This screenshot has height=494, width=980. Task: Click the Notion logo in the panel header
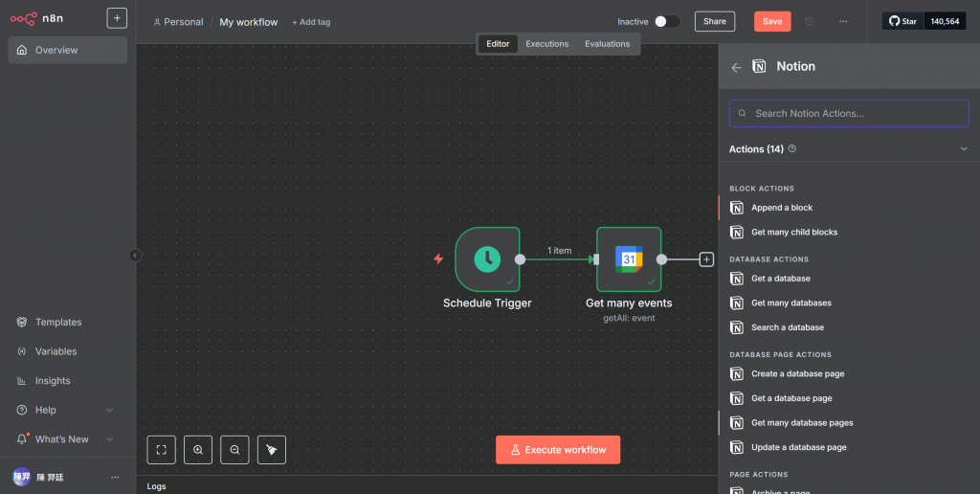(x=759, y=66)
